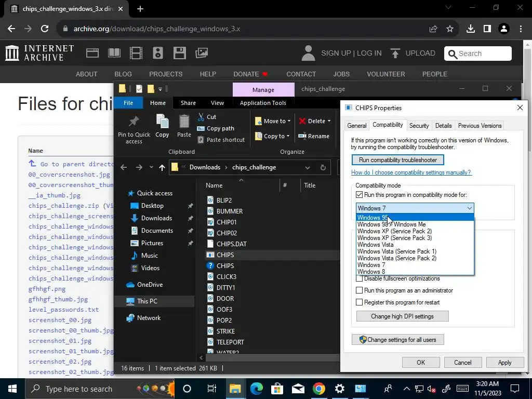The height and width of the screenshot is (399, 532).
Task: Switch to the Previous Versions tab
Action: click(x=480, y=126)
